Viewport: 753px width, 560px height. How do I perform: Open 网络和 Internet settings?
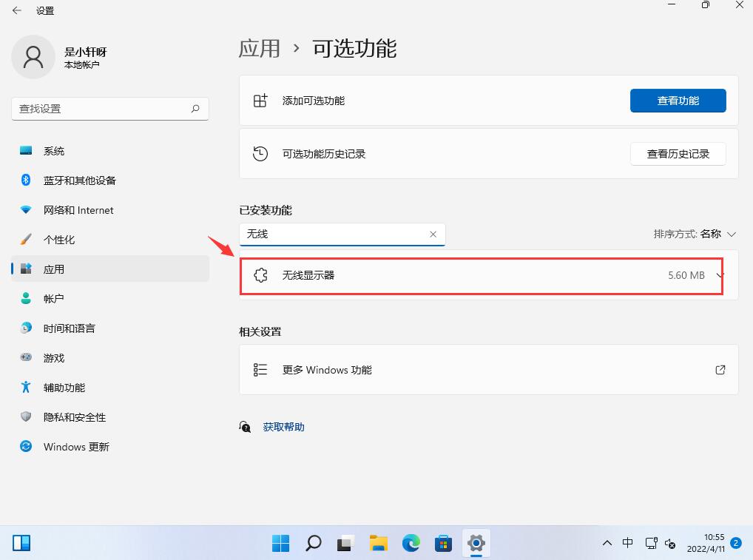point(78,209)
